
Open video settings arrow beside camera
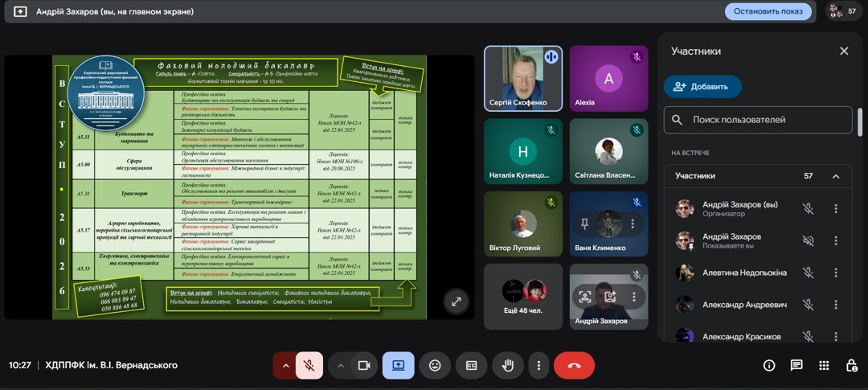coord(340,365)
